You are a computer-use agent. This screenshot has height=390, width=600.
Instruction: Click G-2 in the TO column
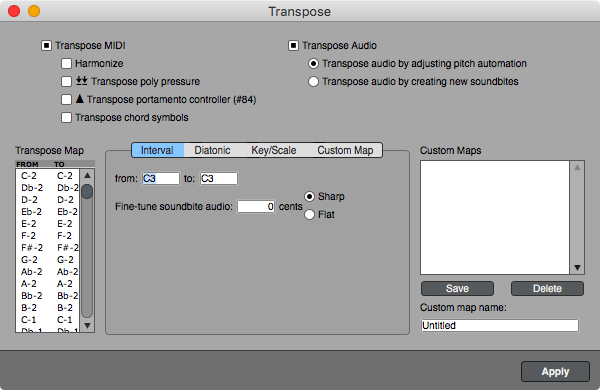(65, 259)
